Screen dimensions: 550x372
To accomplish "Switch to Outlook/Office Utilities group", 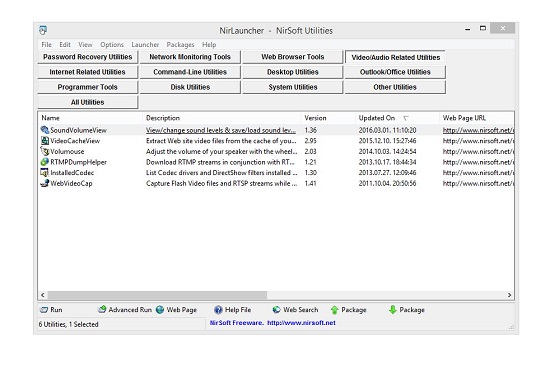I will pos(395,72).
